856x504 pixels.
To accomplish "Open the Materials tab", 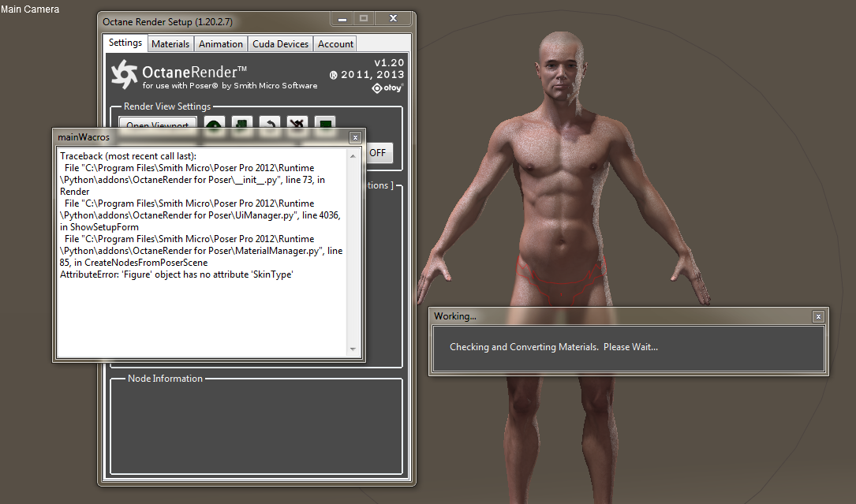I will coord(170,43).
